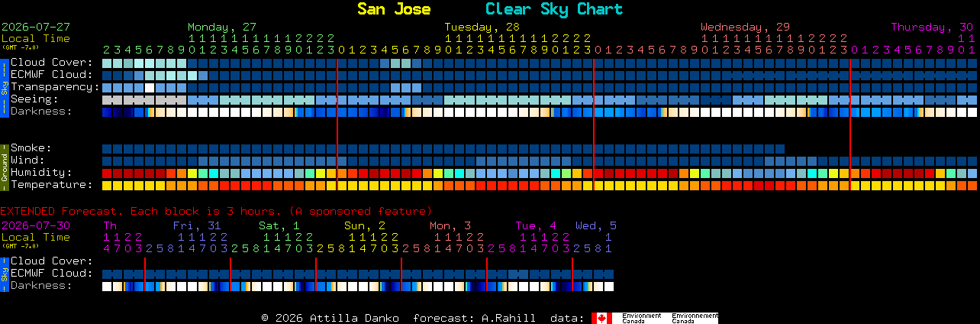Open the Seeing row label
The image size is (980, 324).
pyautogui.click(x=35, y=99)
